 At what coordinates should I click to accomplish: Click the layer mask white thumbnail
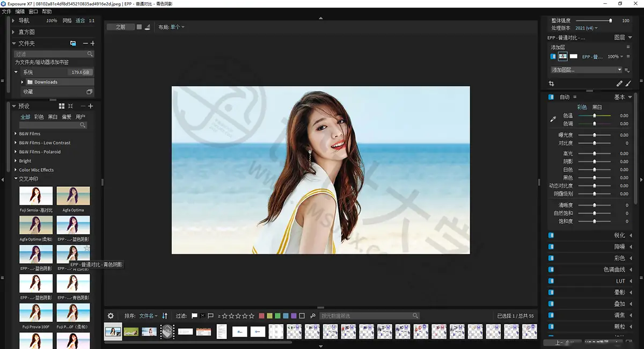pos(574,56)
